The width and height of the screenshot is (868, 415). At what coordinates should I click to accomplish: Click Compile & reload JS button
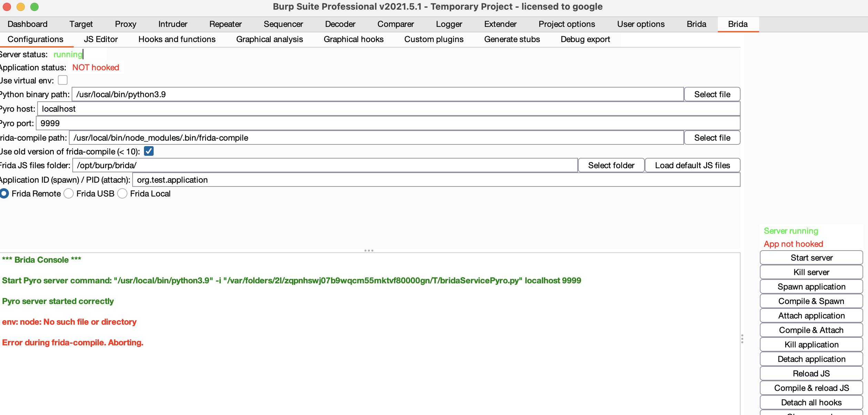pyautogui.click(x=811, y=388)
